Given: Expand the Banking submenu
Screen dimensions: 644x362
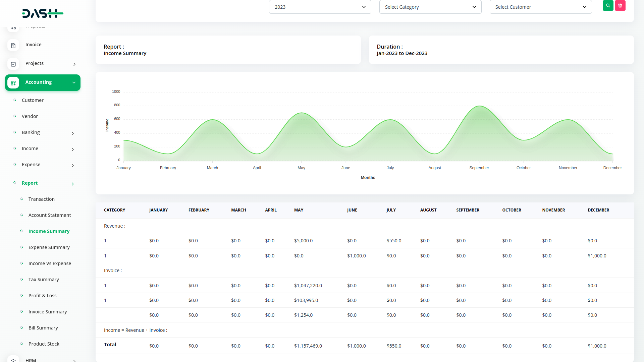Looking at the screenshot, I should 72,133.
